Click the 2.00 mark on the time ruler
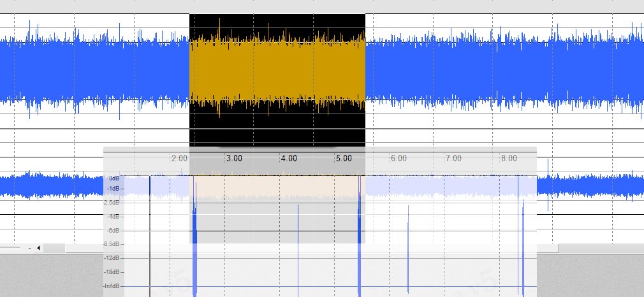 pyautogui.click(x=179, y=158)
